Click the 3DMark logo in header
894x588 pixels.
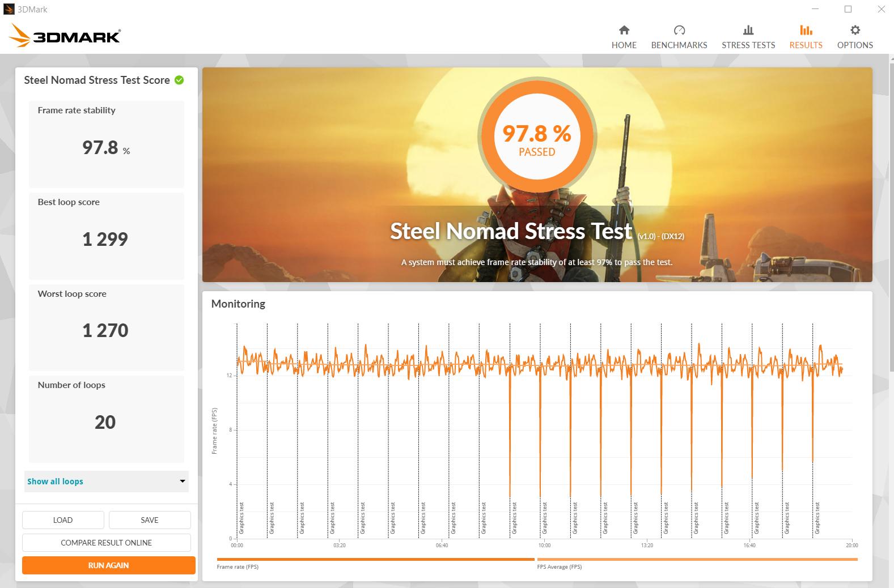point(64,36)
